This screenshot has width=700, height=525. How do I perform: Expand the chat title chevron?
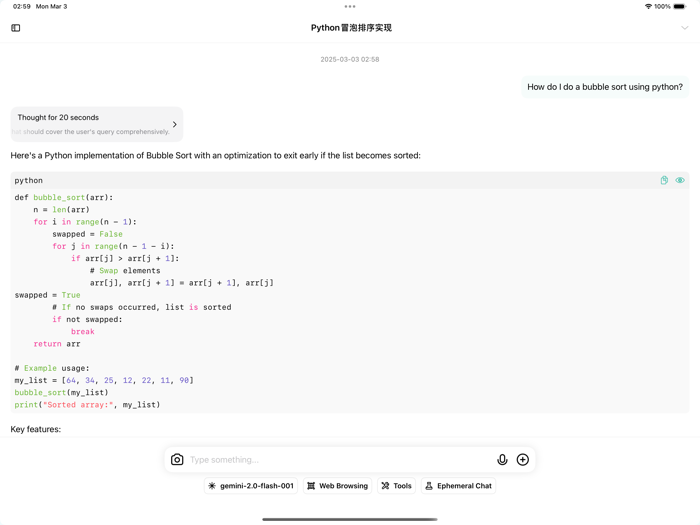pyautogui.click(x=684, y=28)
